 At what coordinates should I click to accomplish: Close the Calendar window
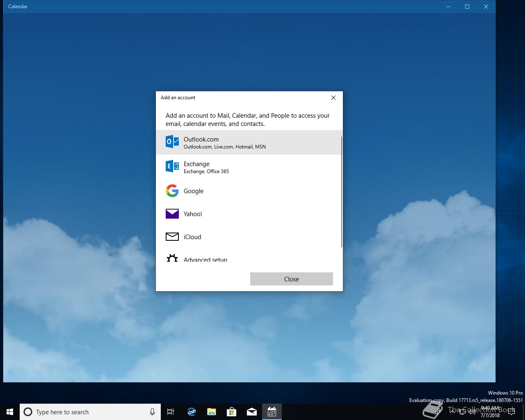(486, 7)
